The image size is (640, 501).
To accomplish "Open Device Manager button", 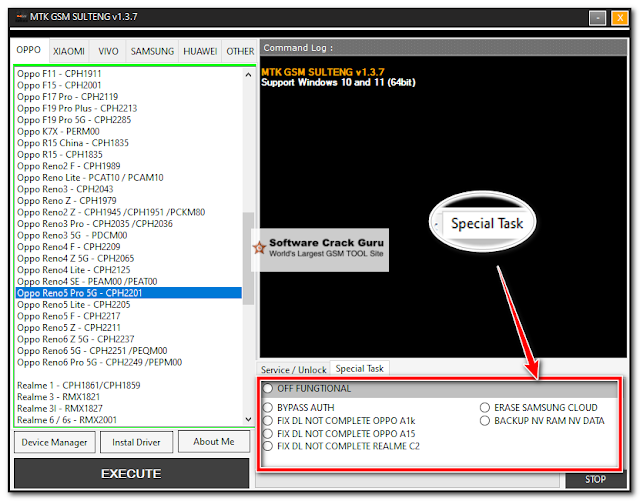I will tap(54, 442).
